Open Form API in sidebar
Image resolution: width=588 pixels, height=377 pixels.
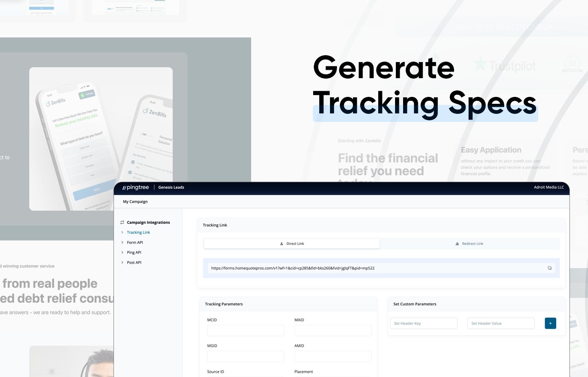[135, 243]
